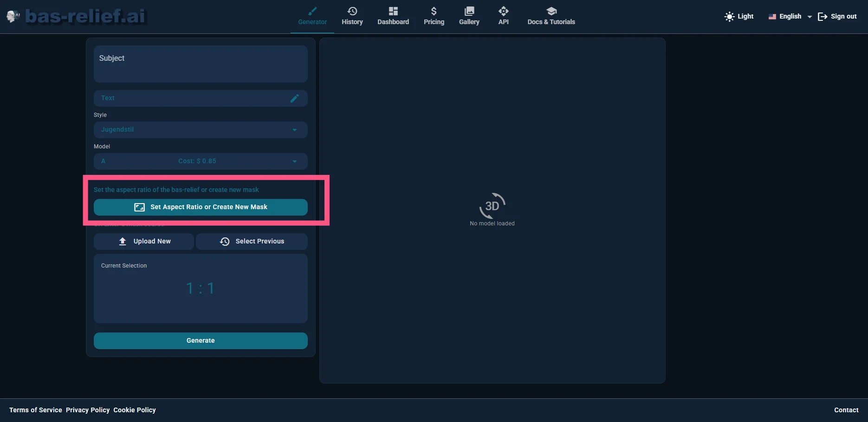Click into the Subject text field
Viewport: 868px width, 422px height.
point(201,64)
